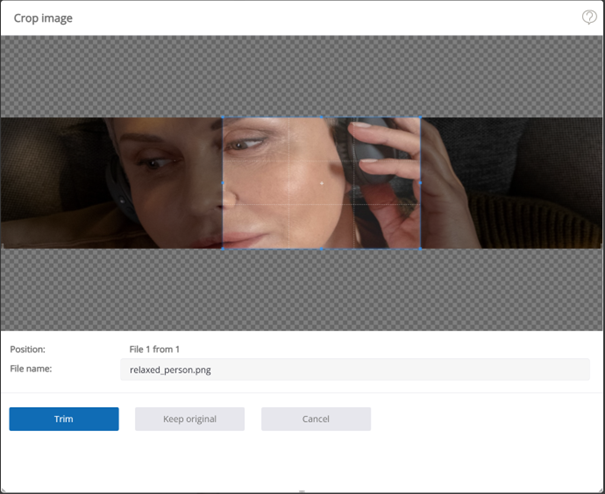This screenshot has width=605, height=494.
Task: Click the dimmed image area left of the crop box
Action: pyautogui.click(x=110, y=183)
